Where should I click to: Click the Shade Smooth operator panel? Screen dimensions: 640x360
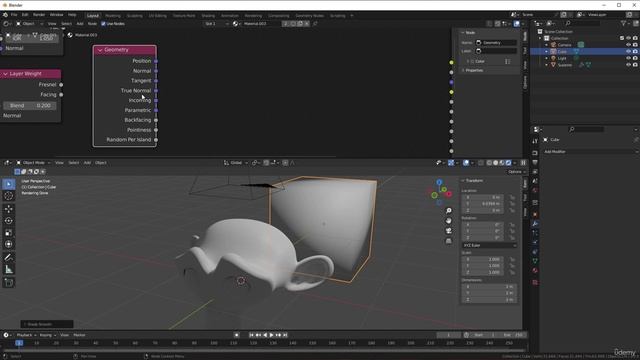coord(47,324)
